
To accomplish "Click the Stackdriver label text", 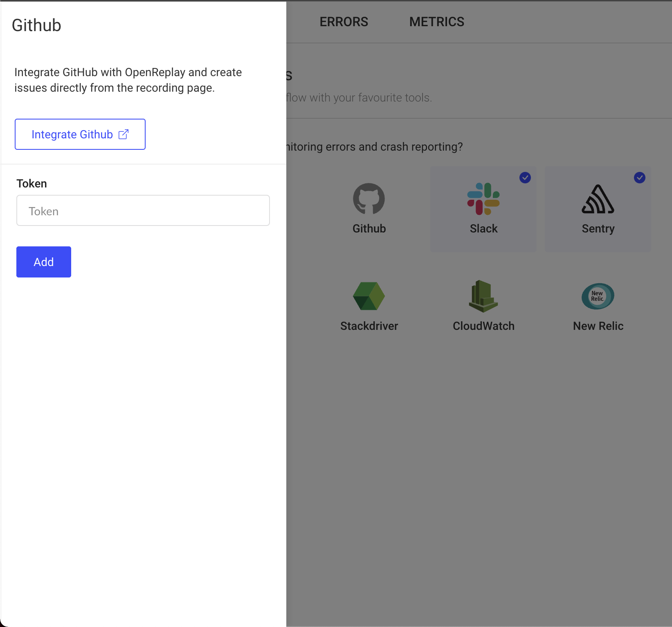I will pyautogui.click(x=369, y=326).
